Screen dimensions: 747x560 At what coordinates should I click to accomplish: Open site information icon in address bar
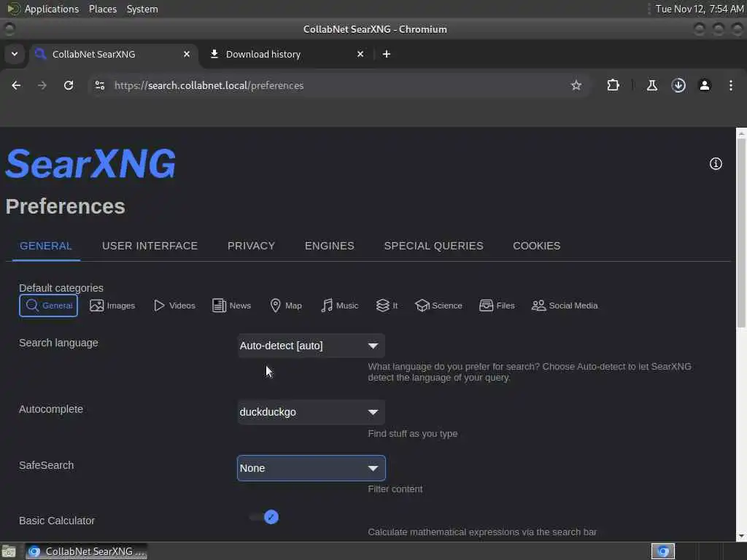[x=99, y=85]
